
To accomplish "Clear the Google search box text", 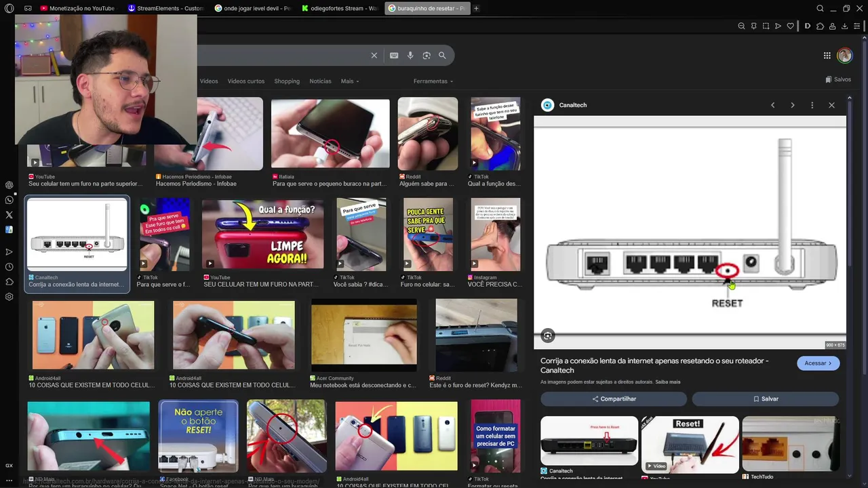I will pyautogui.click(x=374, y=56).
